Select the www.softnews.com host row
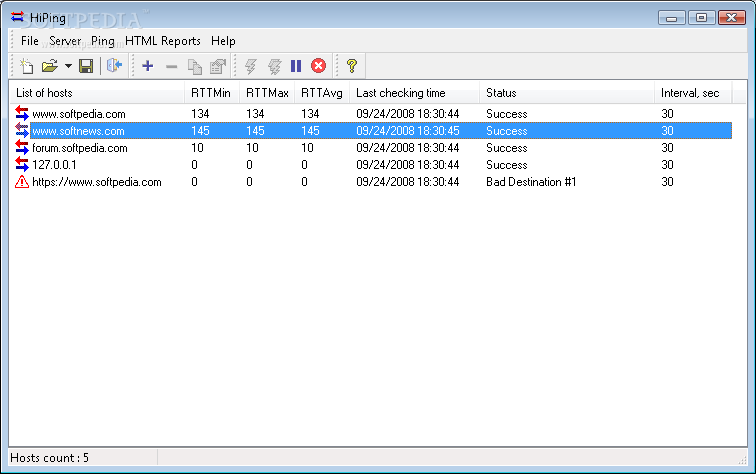 371,131
